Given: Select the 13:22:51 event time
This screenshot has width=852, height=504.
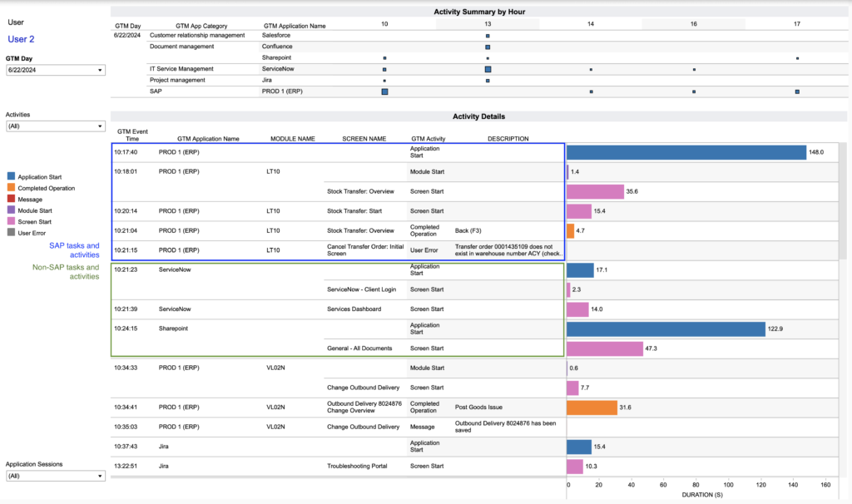Looking at the screenshot, I should [x=126, y=466].
